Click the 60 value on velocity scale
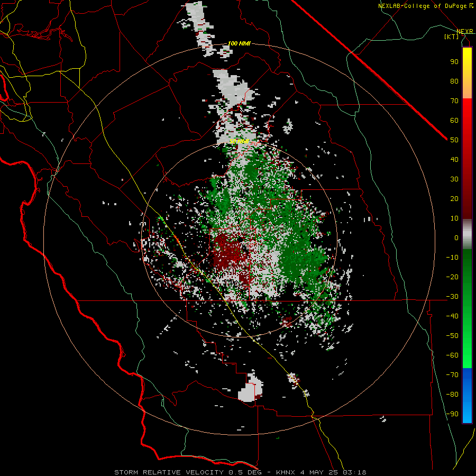476x476 pixels. [454, 121]
